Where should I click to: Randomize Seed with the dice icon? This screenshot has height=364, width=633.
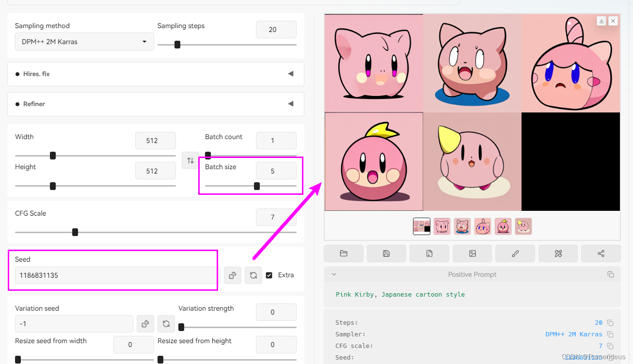point(233,275)
